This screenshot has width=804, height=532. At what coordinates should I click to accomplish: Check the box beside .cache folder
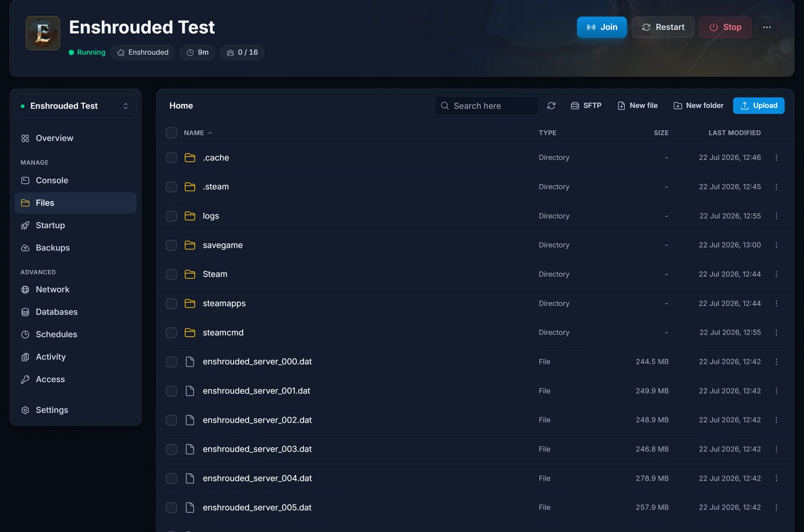click(x=171, y=158)
